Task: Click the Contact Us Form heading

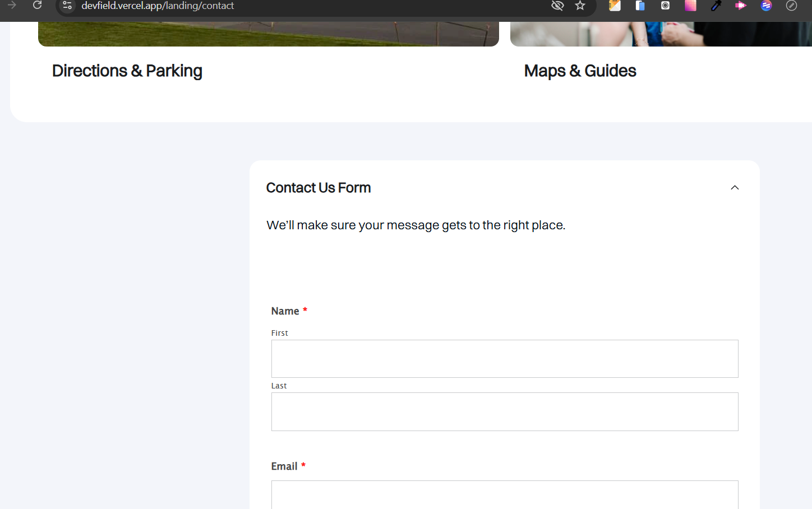Action: pos(319,188)
